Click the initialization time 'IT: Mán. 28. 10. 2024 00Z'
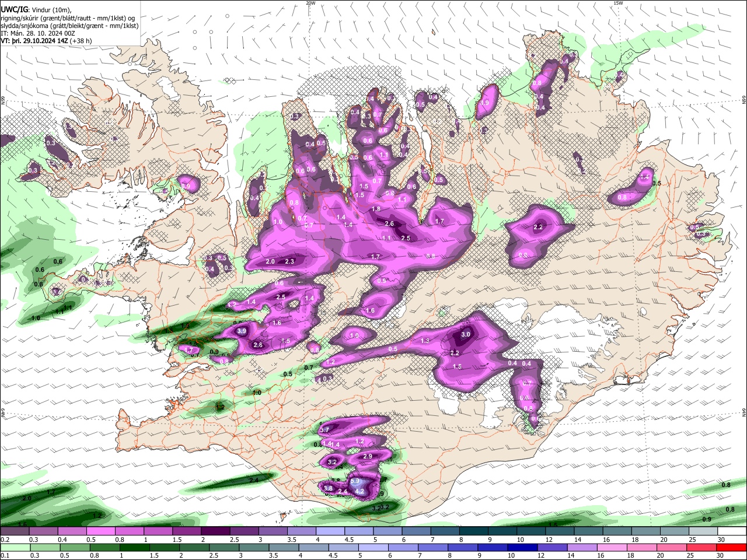This screenshot has height=560, width=747. 38,33
